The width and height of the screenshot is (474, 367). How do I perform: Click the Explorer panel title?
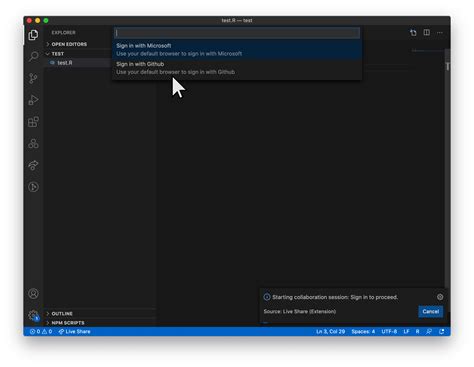pos(63,33)
